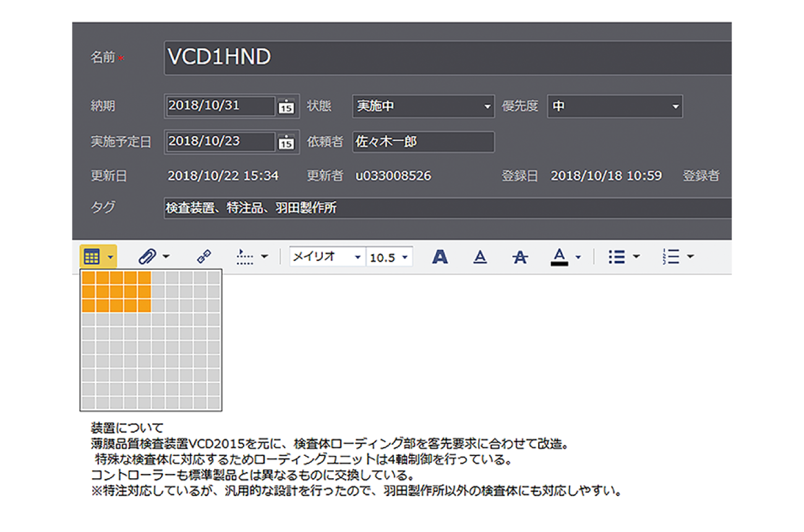Open the font color tool icon

tap(560, 256)
